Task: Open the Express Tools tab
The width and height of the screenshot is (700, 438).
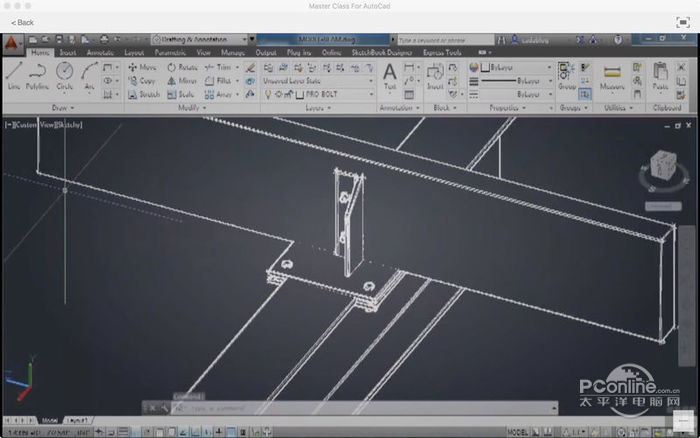Action: [442, 52]
